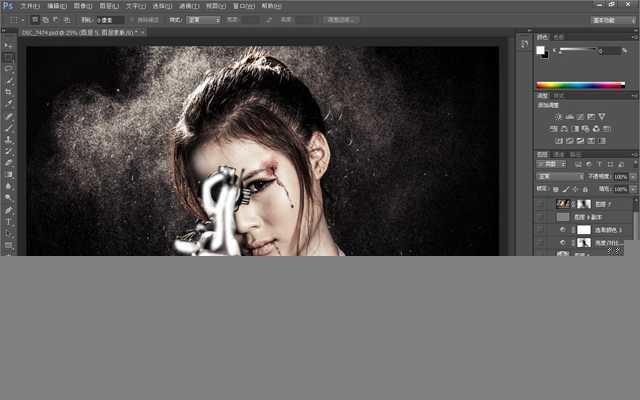Select the Clone Stamp tool
This screenshot has width=640, height=400.
(x=8, y=140)
